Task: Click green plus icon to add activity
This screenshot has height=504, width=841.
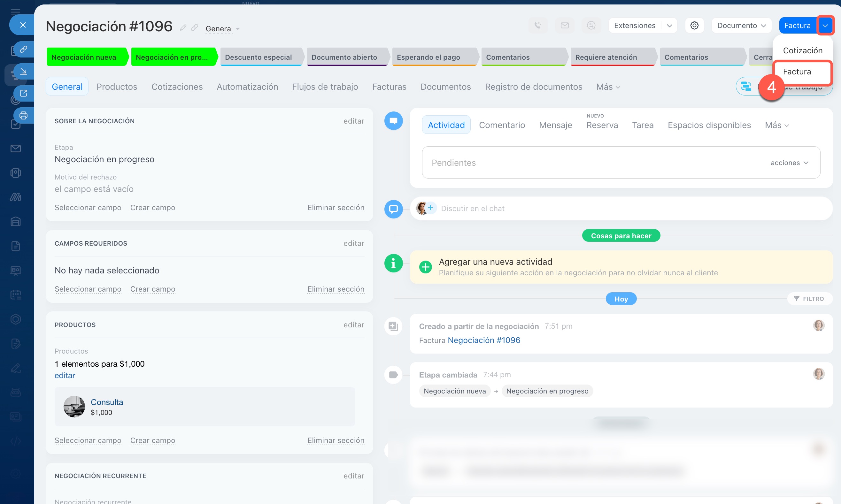Action: tap(425, 267)
